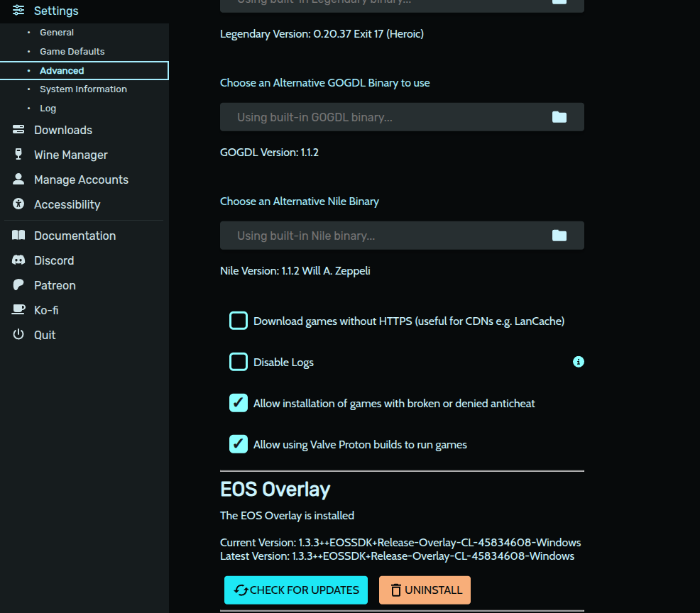Click the EOS Overlay heading
Screen dimensions: 700x613
pos(275,489)
